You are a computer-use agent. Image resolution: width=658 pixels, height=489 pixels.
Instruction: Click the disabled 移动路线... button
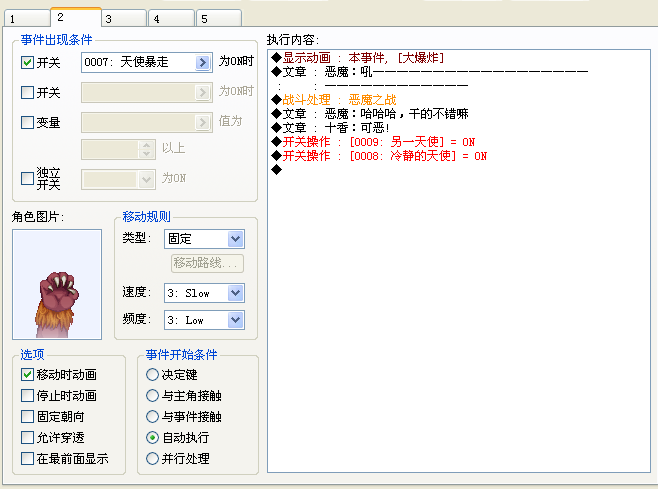point(207,263)
